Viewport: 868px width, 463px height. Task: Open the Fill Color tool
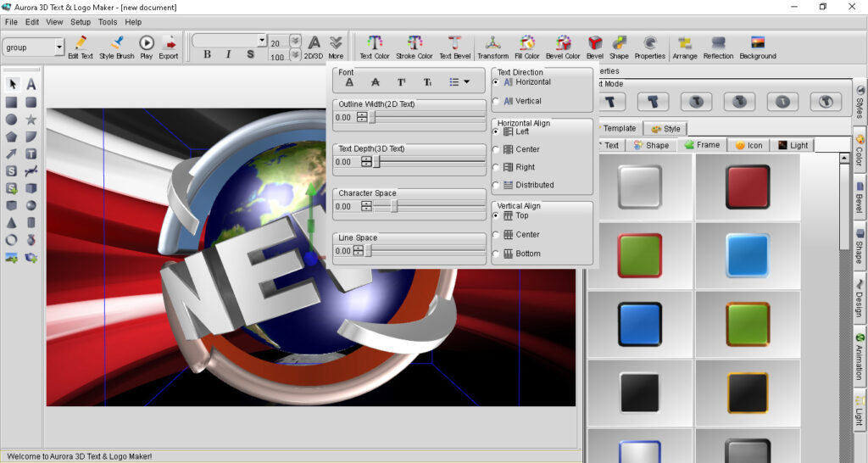pos(527,47)
